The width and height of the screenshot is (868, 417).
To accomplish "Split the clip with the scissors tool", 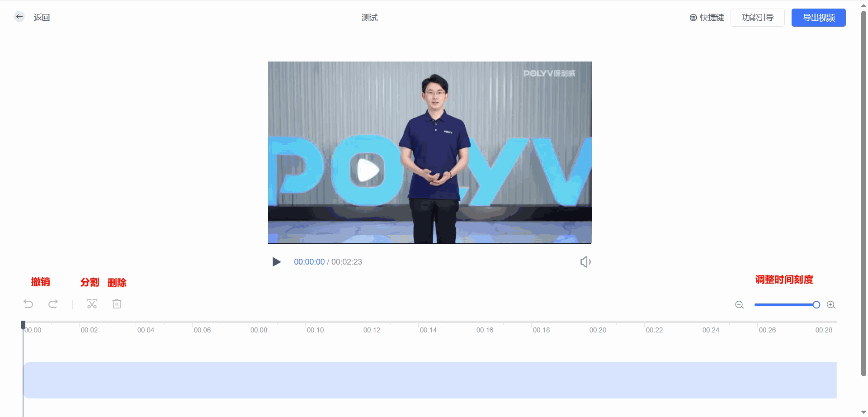I will pyautogui.click(x=92, y=304).
